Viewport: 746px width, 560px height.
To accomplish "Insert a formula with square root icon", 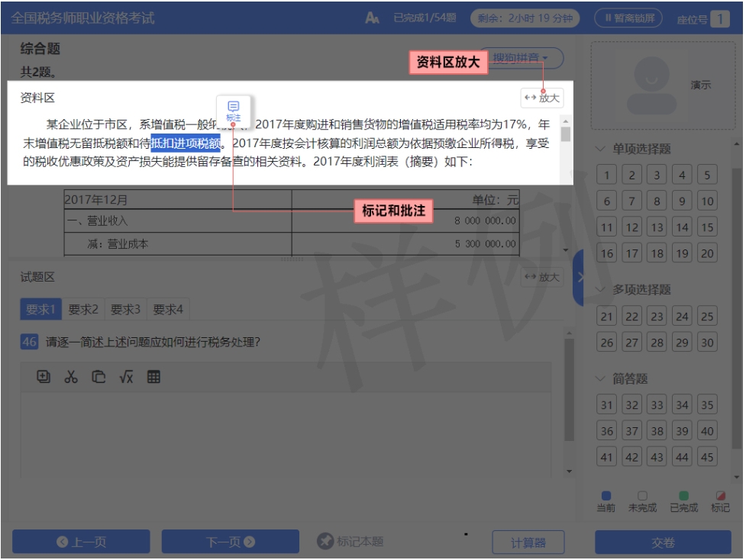I will 126,377.
